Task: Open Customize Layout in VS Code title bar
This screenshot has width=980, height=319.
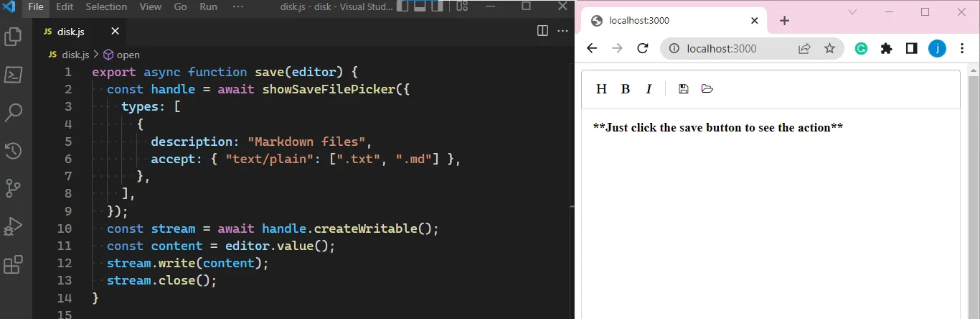Action: pyautogui.click(x=462, y=6)
